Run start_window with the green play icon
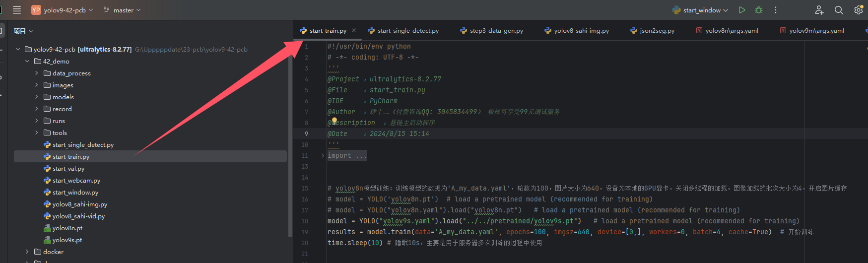Viewport: 868px width, 263px height. pyautogui.click(x=742, y=10)
